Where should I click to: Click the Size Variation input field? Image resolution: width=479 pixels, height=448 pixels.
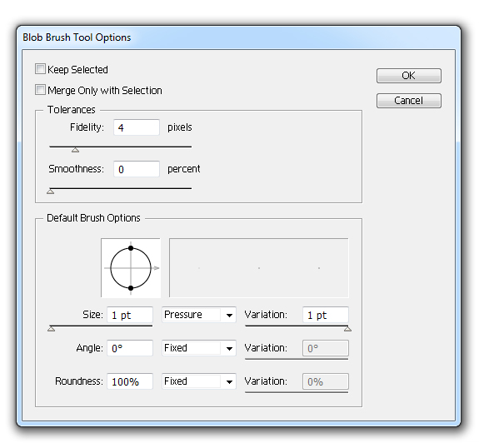(x=326, y=315)
